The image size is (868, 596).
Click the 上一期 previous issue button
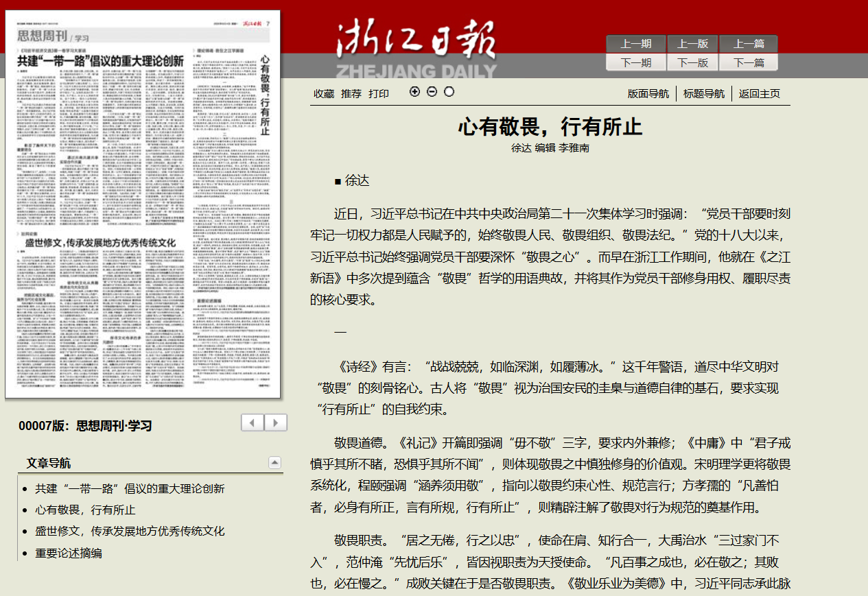coord(636,44)
